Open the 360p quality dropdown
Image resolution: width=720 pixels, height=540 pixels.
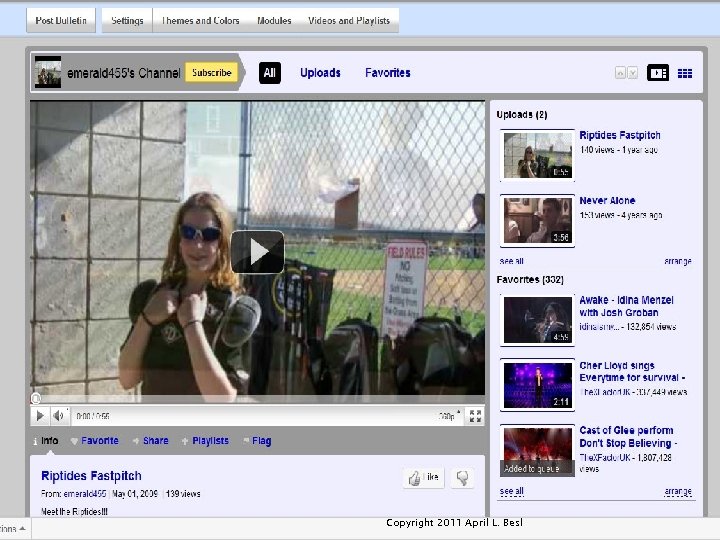pyautogui.click(x=449, y=416)
